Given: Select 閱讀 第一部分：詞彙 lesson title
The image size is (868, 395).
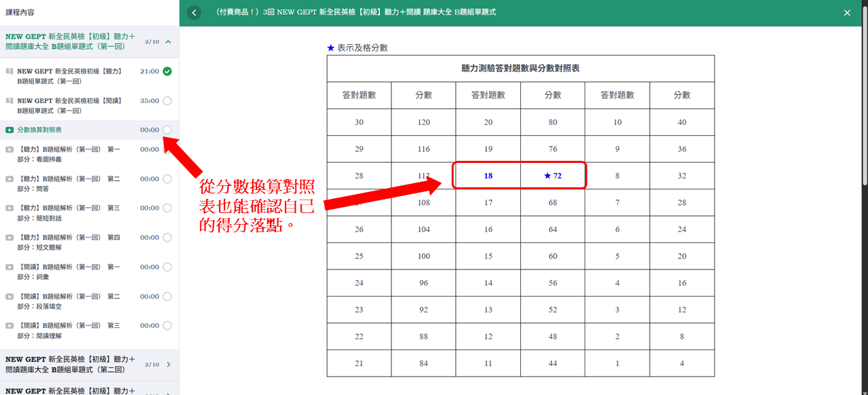Looking at the screenshot, I should coord(68,271).
